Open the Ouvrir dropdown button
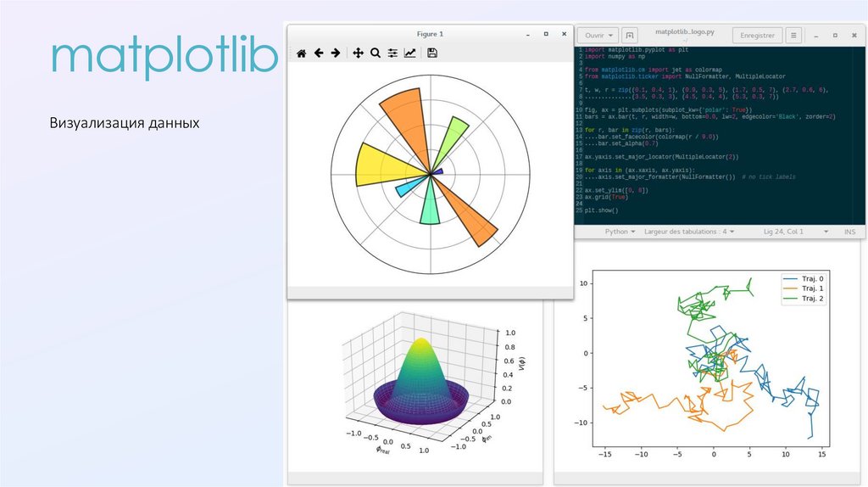 point(598,36)
